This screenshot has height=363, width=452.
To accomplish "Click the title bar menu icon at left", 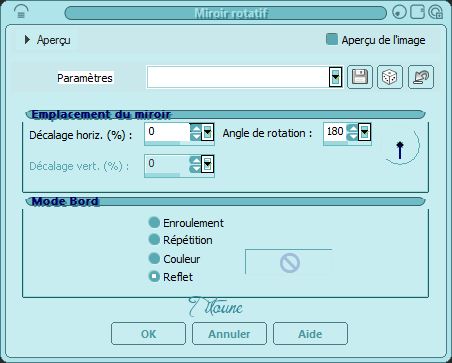I will coord(21,13).
